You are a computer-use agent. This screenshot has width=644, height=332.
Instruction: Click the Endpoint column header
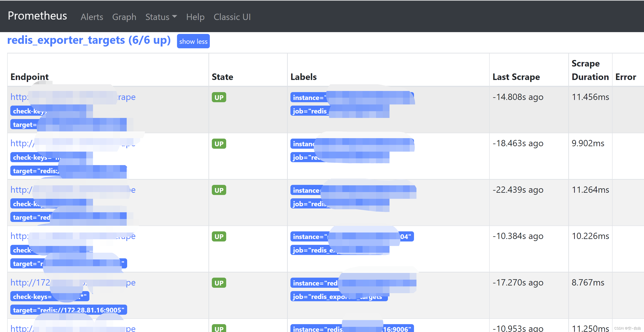(29, 77)
